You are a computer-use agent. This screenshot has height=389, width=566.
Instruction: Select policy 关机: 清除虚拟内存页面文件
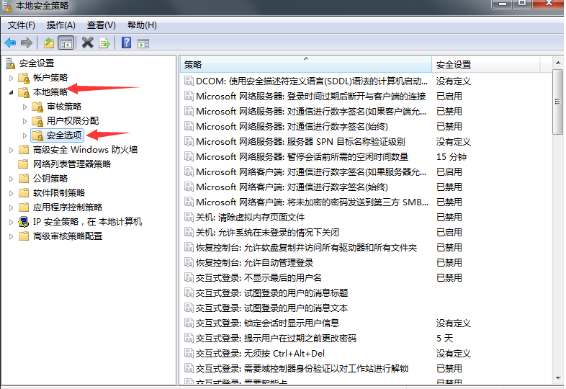[x=250, y=217]
